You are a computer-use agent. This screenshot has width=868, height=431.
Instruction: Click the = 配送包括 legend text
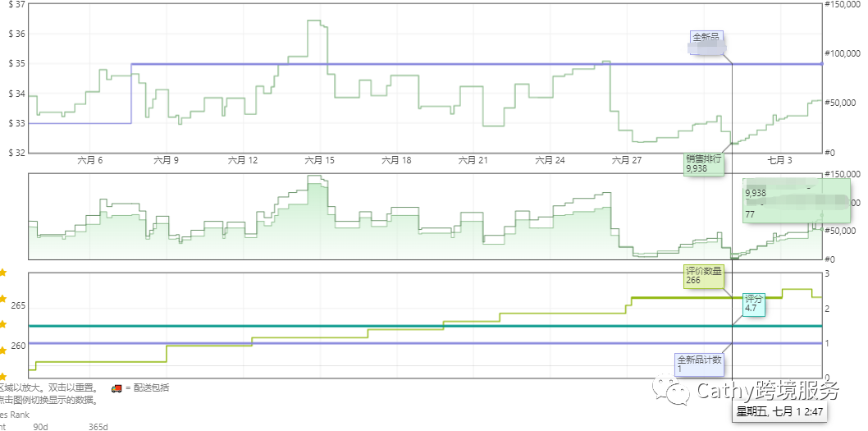click(147, 387)
